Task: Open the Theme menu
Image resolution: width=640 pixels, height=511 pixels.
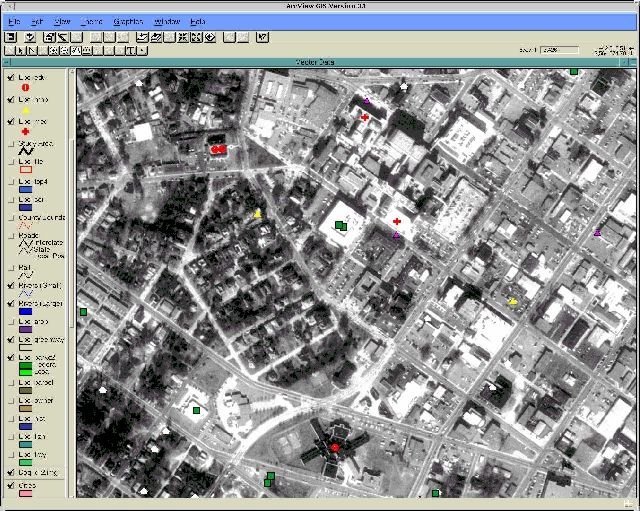Action: coord(91,22)
